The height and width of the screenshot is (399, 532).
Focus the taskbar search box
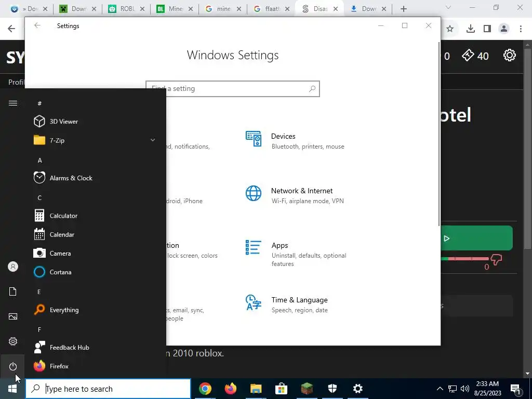point(108,389)
